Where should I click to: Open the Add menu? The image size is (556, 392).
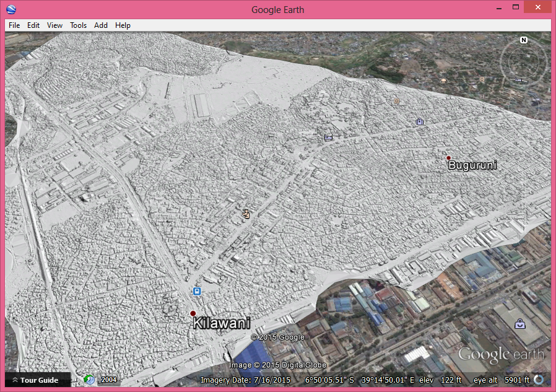click(101, 25)
